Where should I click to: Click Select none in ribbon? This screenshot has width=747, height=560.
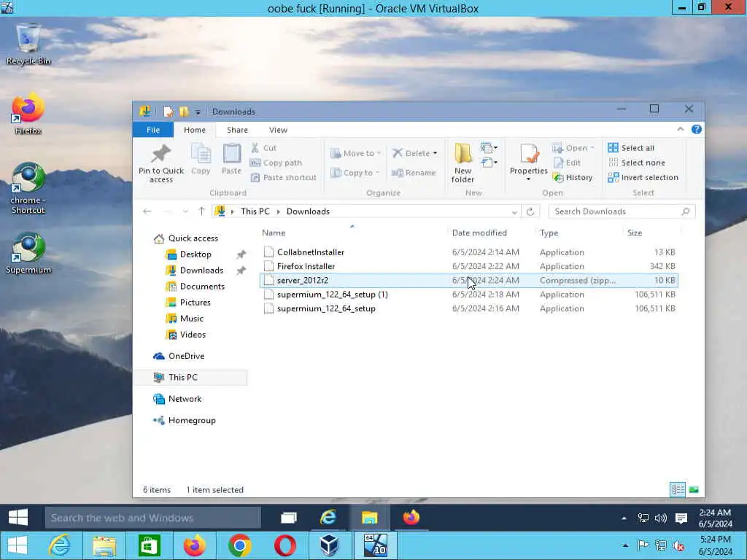coord(636,163)
